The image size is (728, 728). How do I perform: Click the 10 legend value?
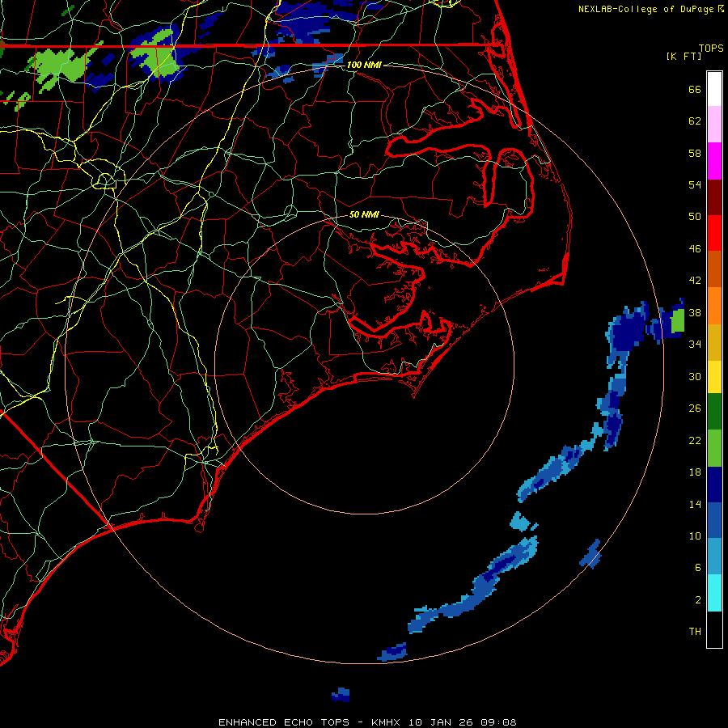pyautogui.click(x=695, y=535)
